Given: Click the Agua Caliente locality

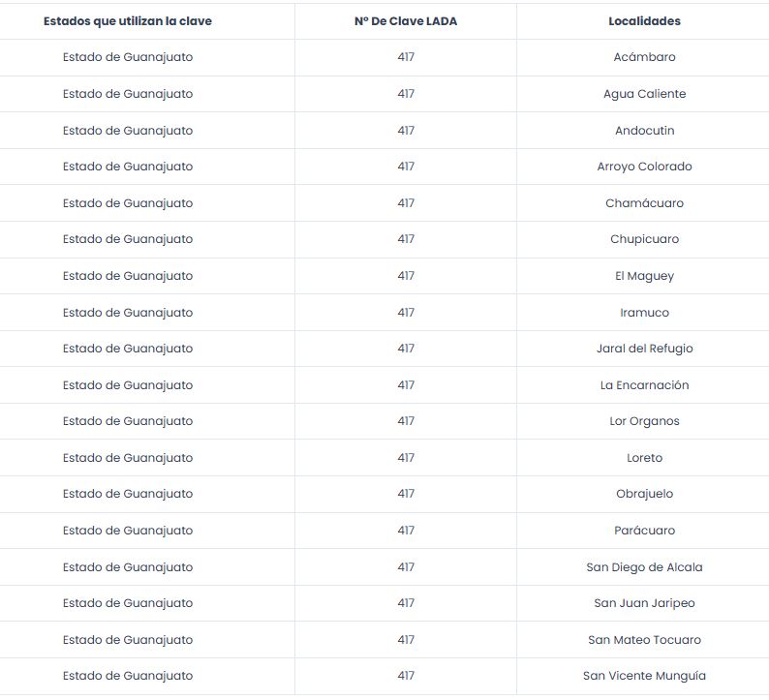Looking at the screenshot, I should (x=644, y=94).
